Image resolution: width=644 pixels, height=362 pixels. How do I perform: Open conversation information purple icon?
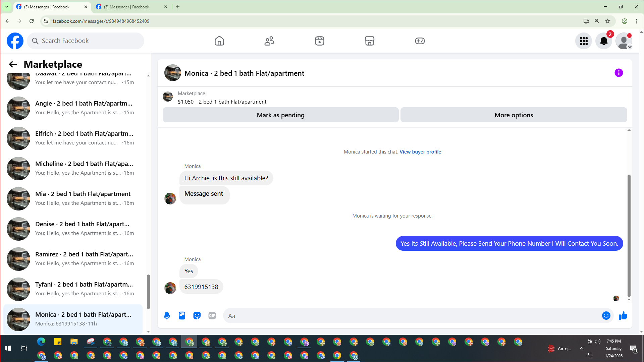619,73
